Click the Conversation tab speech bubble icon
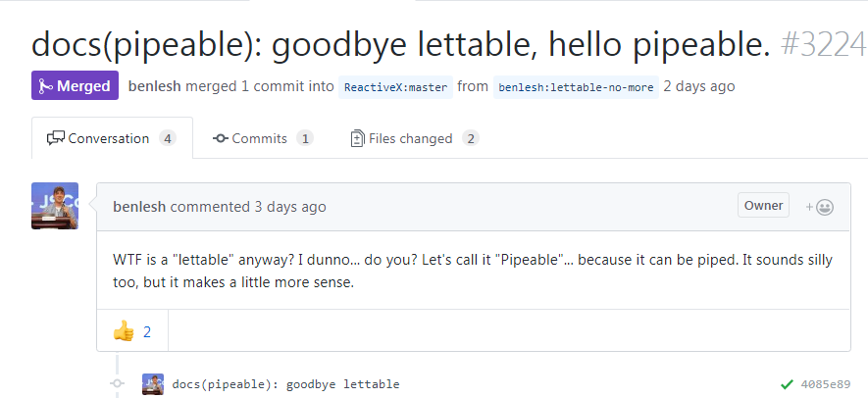Image resolution: width=868 pixels, height=398 pixels. coord(56,139)
